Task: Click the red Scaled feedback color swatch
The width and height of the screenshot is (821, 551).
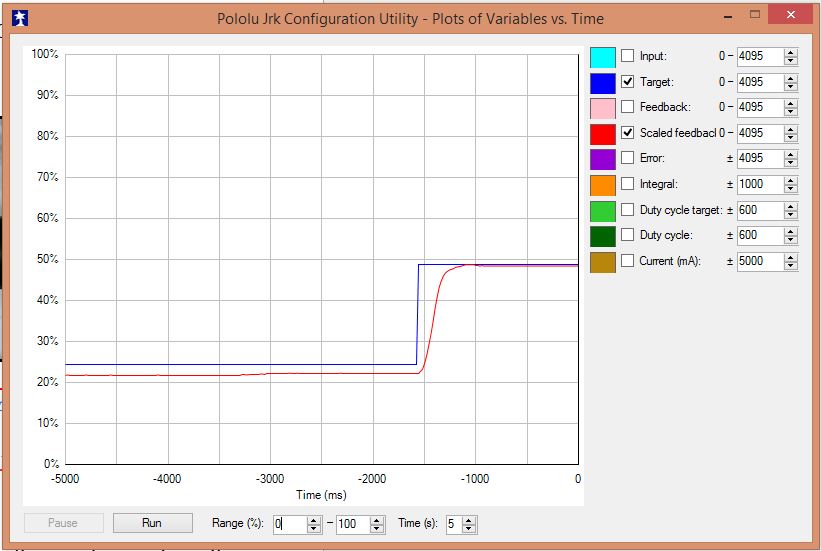Action: (603, 134)
